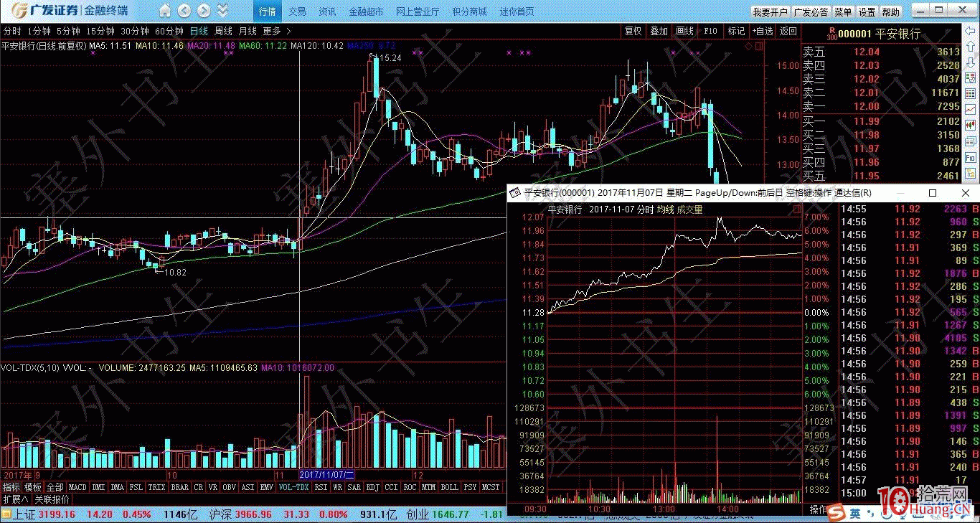The image size is (980, 523).
Task: Click the left arrow icon in right sidebar
Action: [x=971, y=29]
